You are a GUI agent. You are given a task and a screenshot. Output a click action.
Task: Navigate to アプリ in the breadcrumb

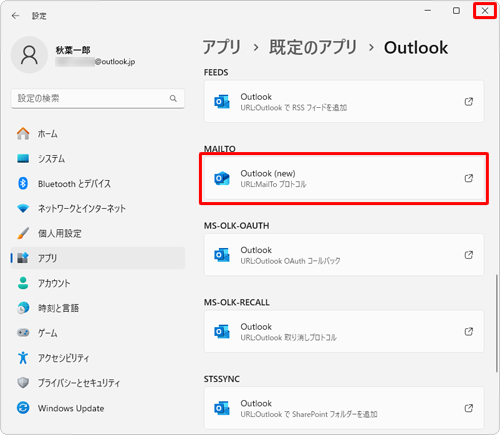tap(222, 47)
